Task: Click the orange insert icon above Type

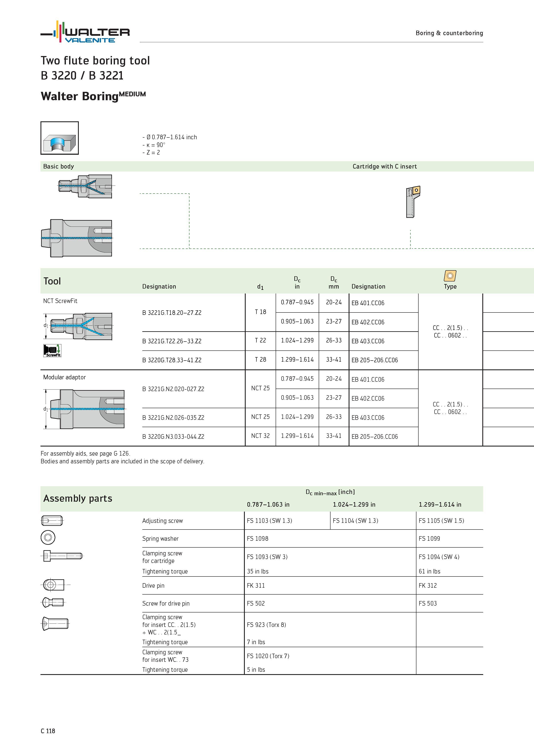Action: point(450,276)
